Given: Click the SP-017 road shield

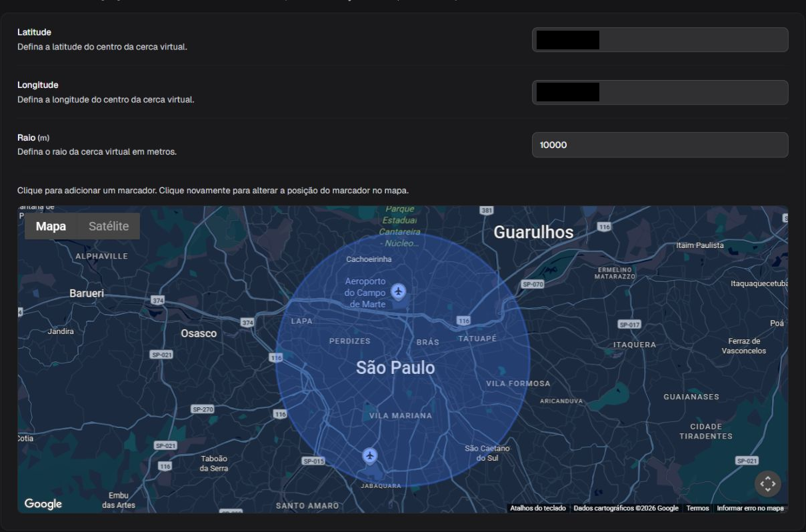Looking at the screenshot, I should tap(629, 325).
